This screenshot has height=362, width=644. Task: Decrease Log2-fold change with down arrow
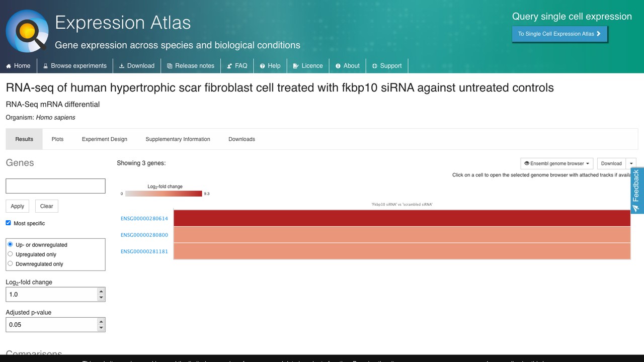(101, 298)
